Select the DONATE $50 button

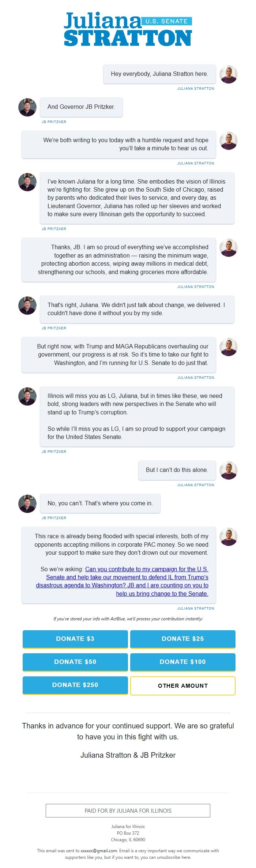(75, 662)
